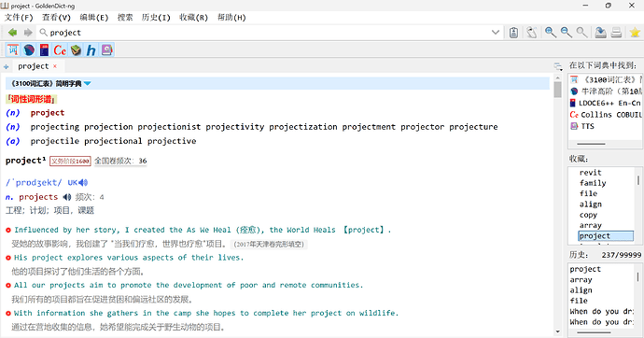Toggle the purple TTS dictionary icon

click(x=106, y=50)
